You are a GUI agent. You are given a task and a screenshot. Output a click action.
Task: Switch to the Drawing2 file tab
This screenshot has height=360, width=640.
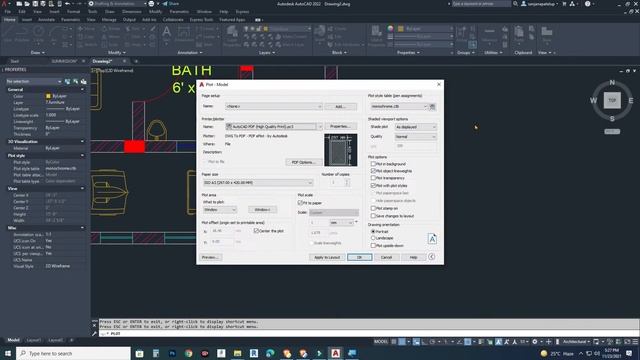102,61
